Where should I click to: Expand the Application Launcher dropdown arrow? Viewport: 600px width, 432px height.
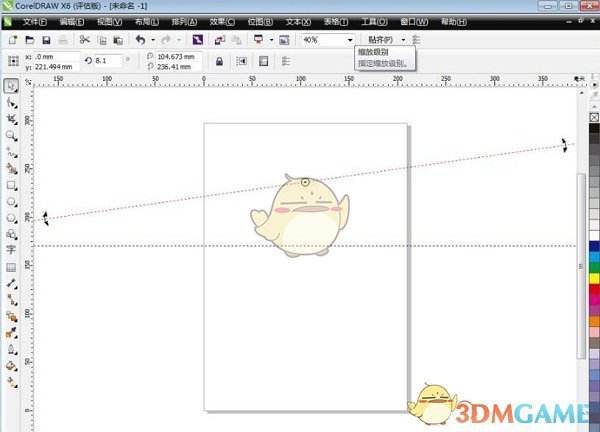[271, 40]
